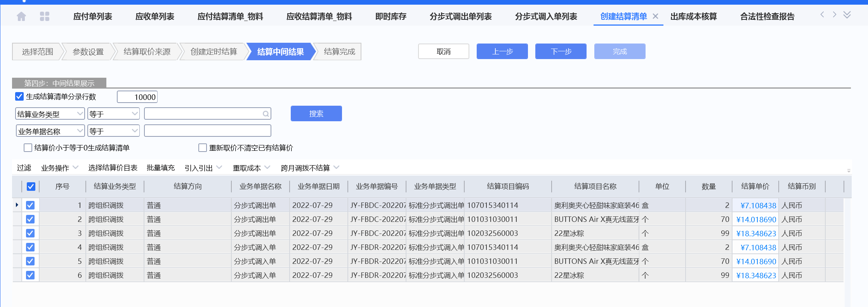Uncheck row 3 checkbox
Image resolution: width=868 pixels, height=307 pixels.
tap(30, 233)
